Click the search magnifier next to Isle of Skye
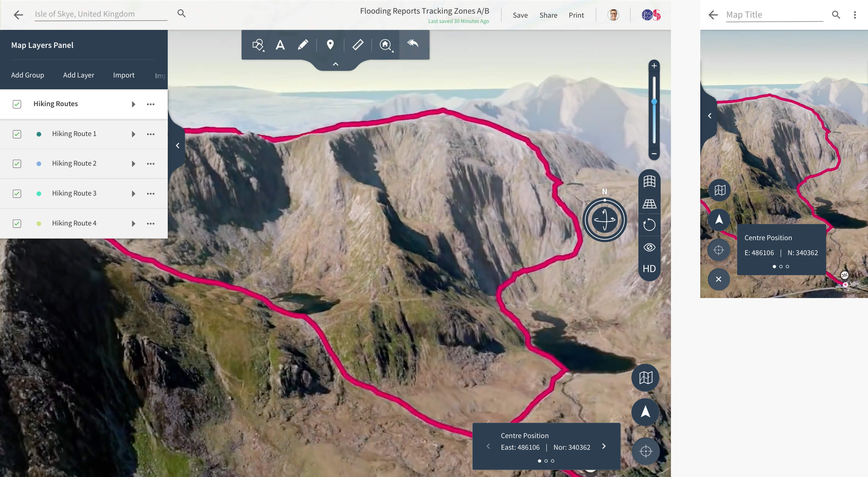 pos(181,14)
